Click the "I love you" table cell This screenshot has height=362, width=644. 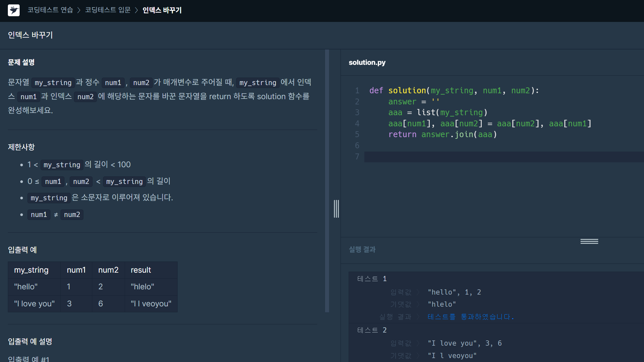click(x=34, y=304)
